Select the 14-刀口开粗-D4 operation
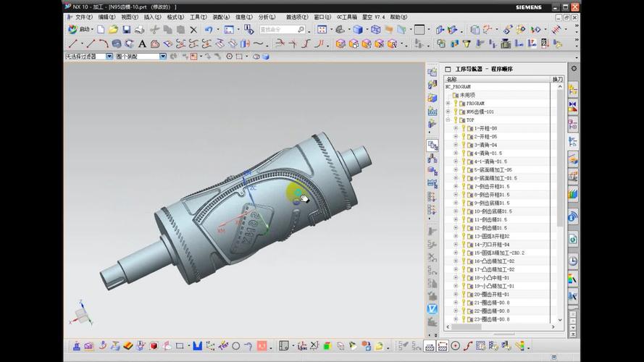 [492, 245]
